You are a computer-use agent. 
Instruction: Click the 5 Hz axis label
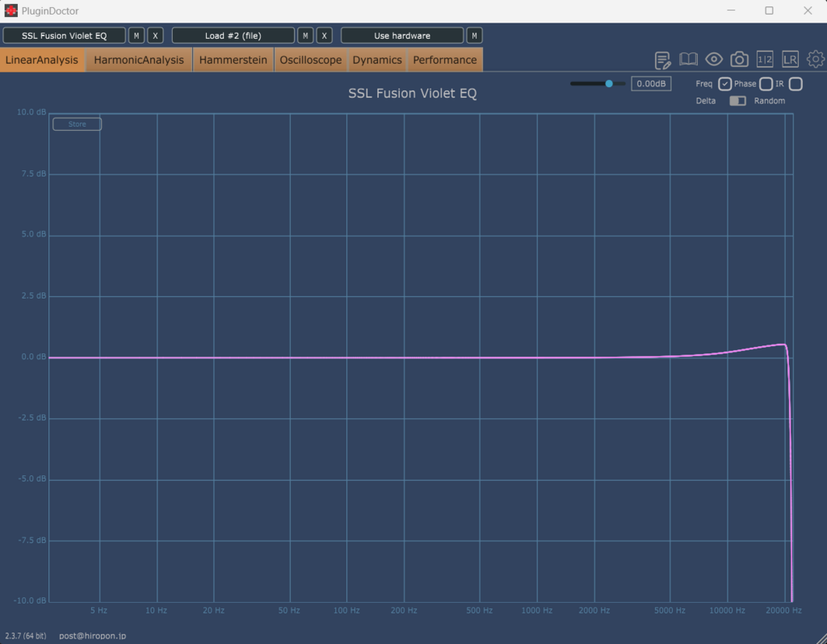[x=99, y=610]
